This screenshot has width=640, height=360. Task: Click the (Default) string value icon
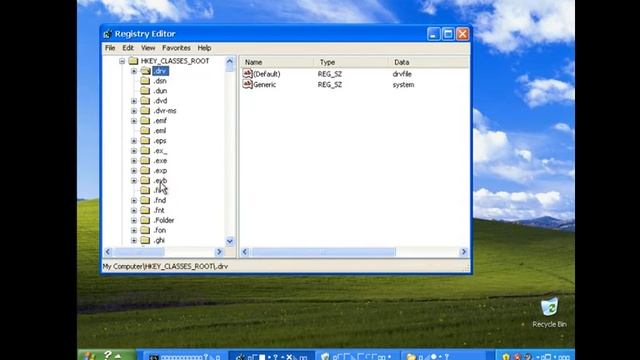[x=247, y=73]
